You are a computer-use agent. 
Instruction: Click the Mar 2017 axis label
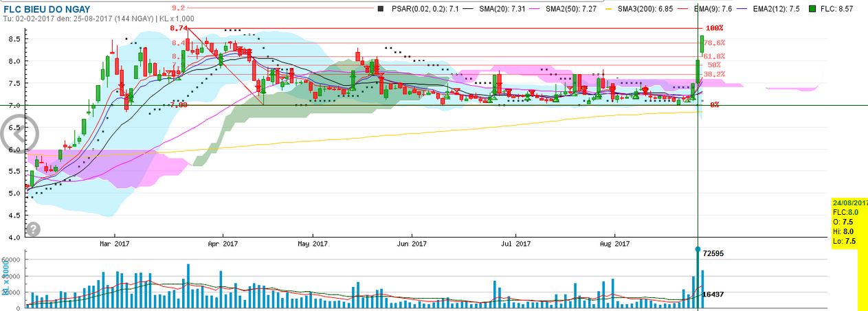coord(114,243)
